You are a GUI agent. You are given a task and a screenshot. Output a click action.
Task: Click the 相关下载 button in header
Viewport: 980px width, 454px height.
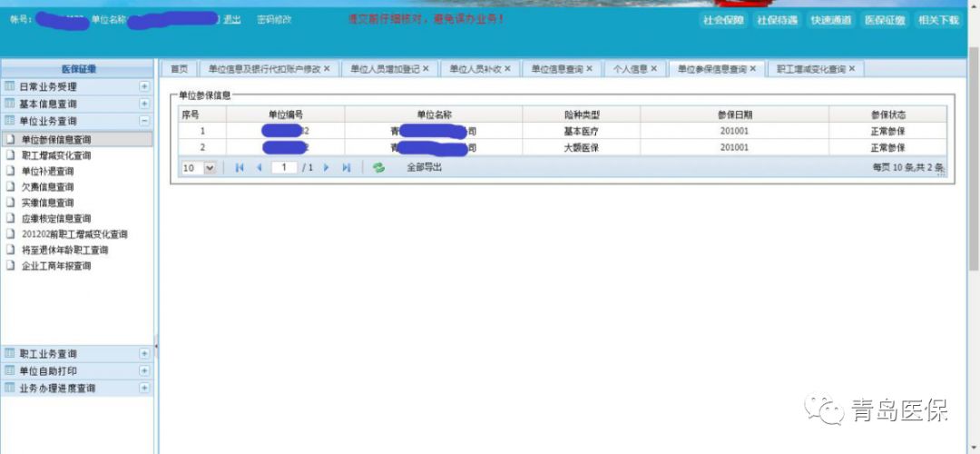click(937, 20)
